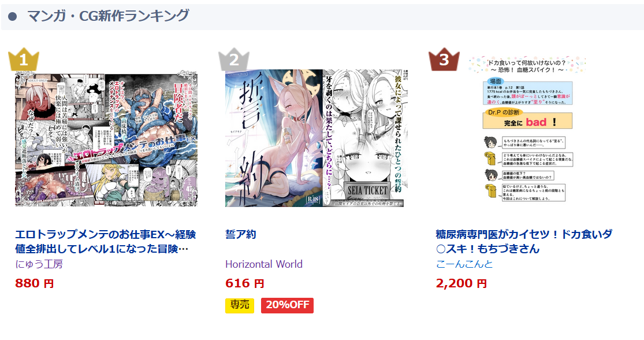Visit the Horizontal World circle page

pyautogui.click(x=264, y=264)
